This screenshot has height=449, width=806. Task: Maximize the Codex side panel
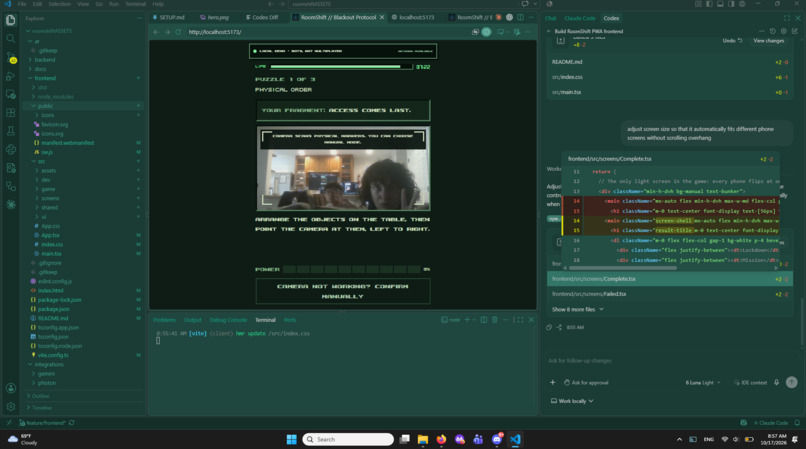pos(786,18)
